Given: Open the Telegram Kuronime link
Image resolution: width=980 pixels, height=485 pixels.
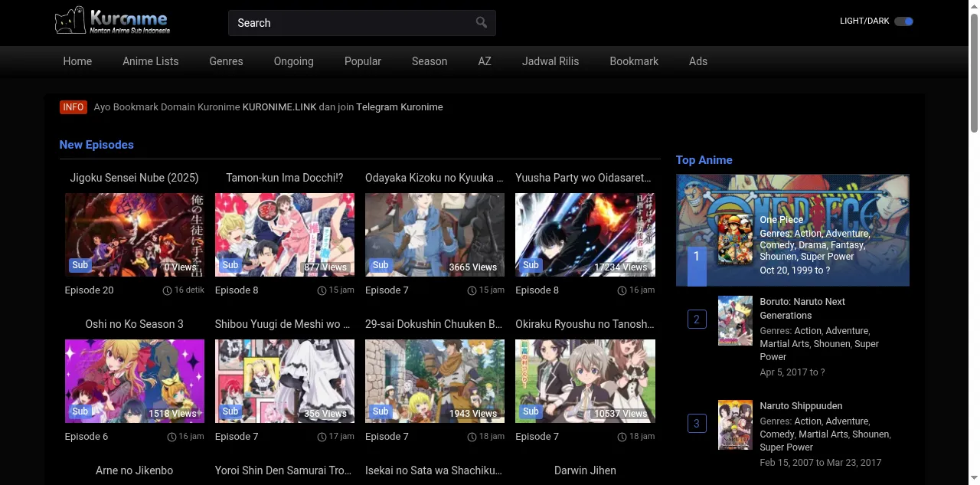Looking at the screenshot, I should pos(400,107).
